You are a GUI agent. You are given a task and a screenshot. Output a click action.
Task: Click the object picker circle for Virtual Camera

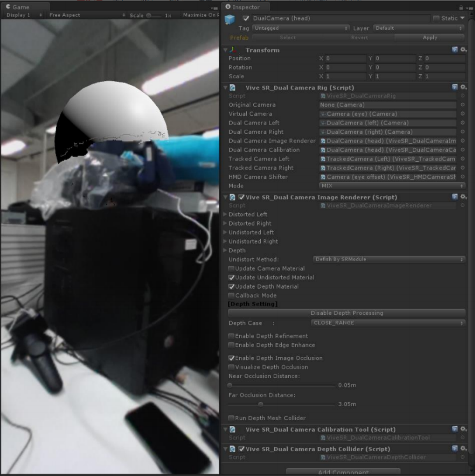click(463, 114)
